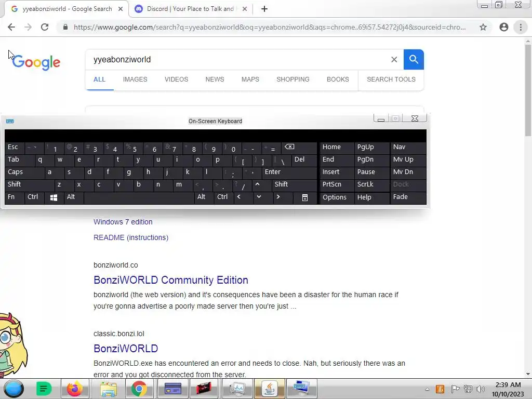Click the site lock icon in address bar
532x399 pixels.
(x=65, y=27)
